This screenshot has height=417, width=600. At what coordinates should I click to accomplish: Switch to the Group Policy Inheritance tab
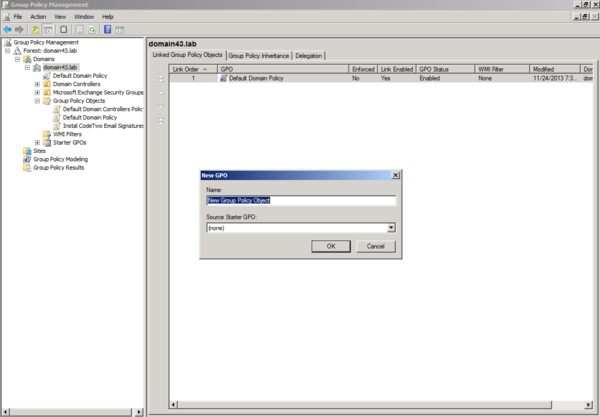click(x=259, y=55)
